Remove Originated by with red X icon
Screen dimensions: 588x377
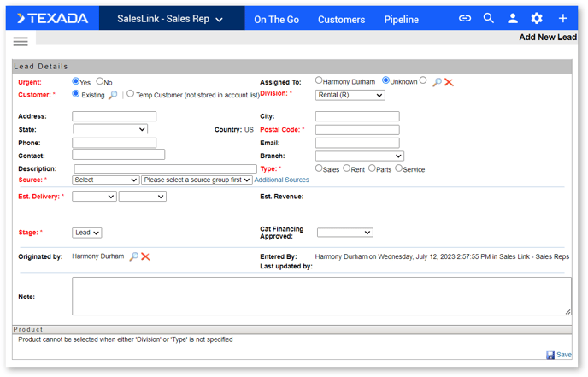(x=145, y=256)
